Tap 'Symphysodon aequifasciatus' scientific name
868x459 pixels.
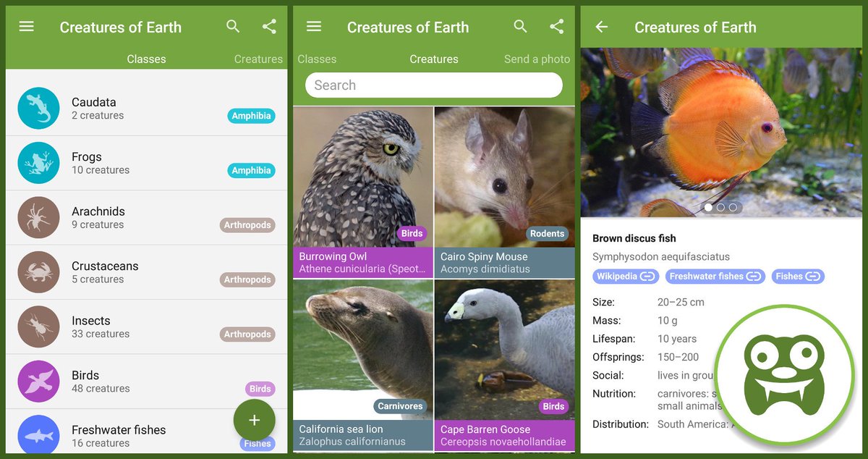[661, 256]
